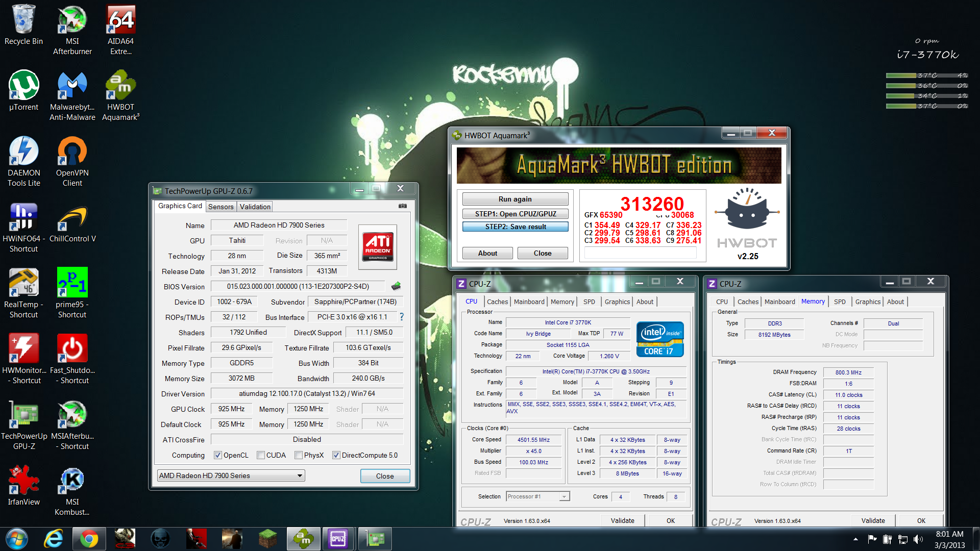Open Fast_Shutdown shortcut on desktop
The width and height of the screenshot is (980, 551).
pos(72,359)
